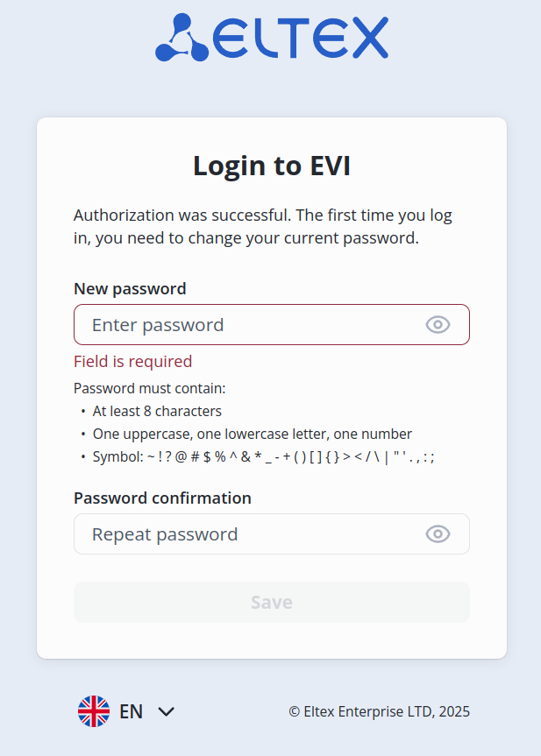
Task: Show the new password with the eye icon
Action: (x=438, y=325)
